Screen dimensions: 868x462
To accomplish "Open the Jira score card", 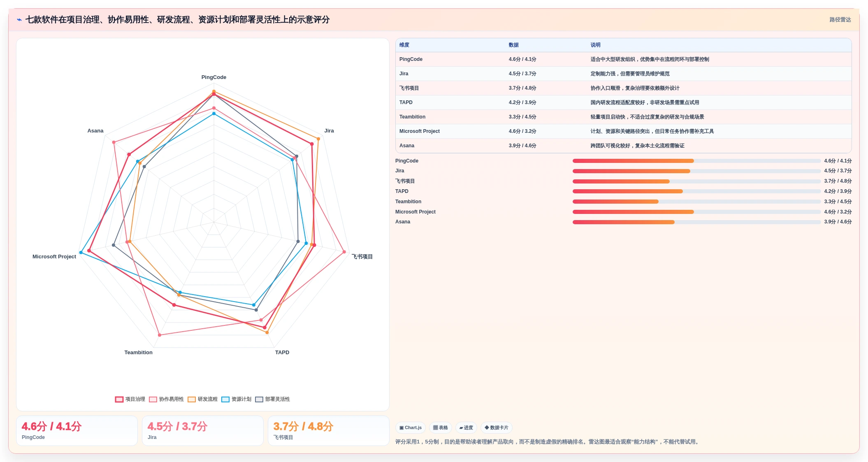I will pyautogui.click(x=203, y=431).
